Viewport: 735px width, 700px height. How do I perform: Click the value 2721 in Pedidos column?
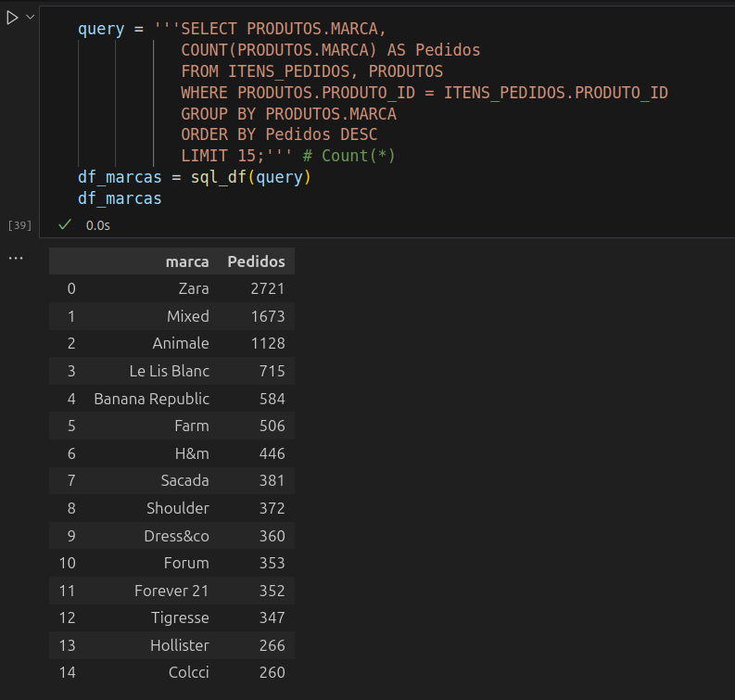(268, 288)
